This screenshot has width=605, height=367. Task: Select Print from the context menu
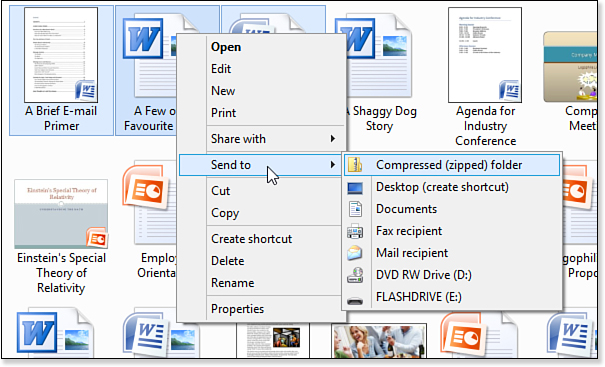pyautogui.click(x=223, y=113)
